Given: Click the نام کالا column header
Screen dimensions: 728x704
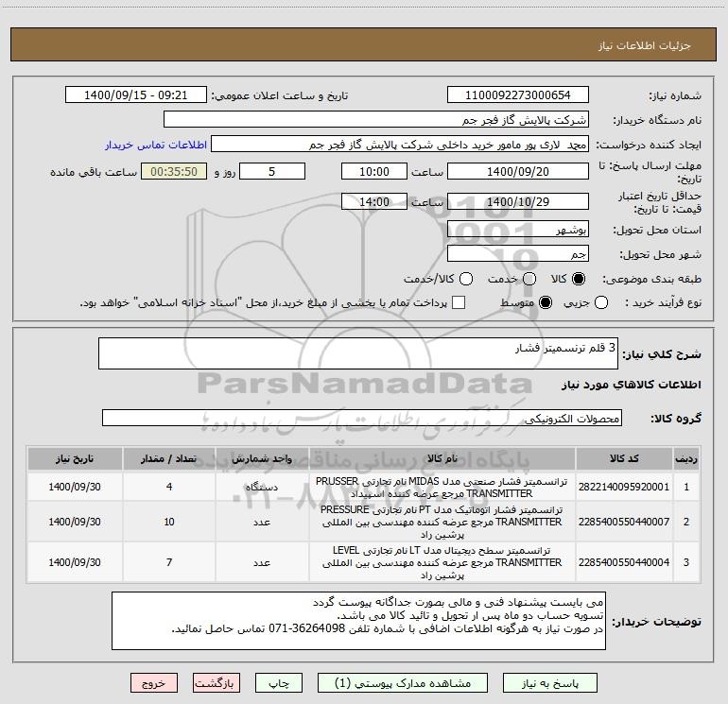Looking at the screenshot, I should pyautogui.click(x=442, y=458).
